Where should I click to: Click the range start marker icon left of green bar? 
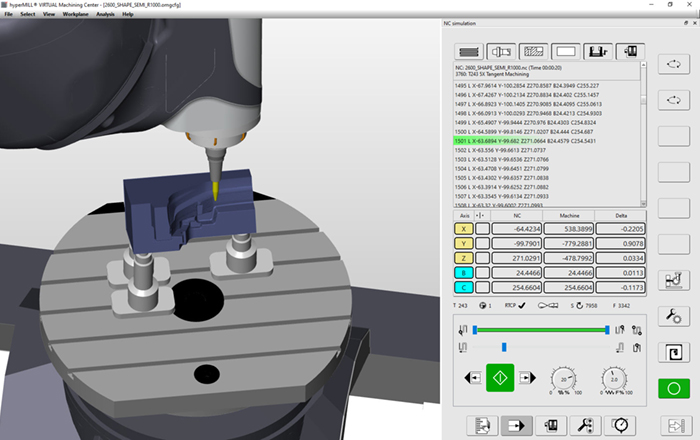[463, 330]
